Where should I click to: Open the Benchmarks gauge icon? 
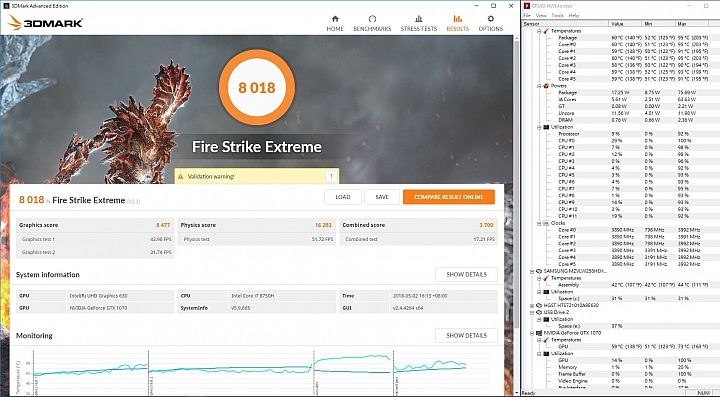click(372, 19)
